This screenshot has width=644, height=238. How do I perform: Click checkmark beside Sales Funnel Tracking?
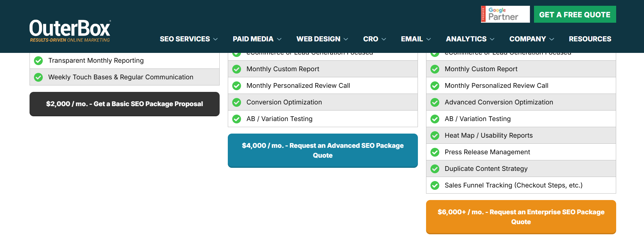tap(435, 185)
